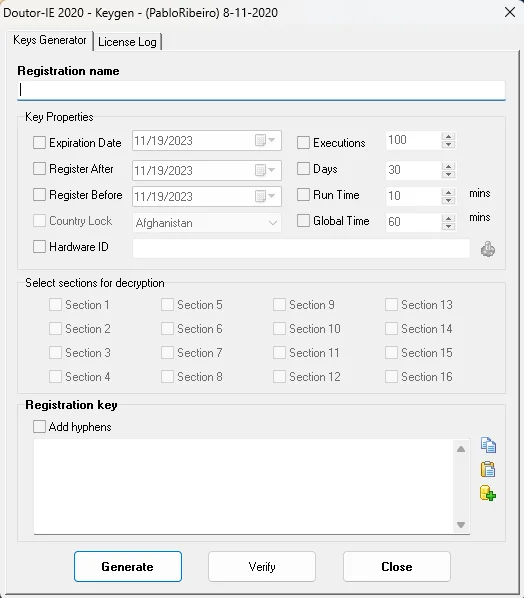This screenshot has height=598, width=524.
Task: Tick the Hardware ID checkbox
Action: tap(39, 247)
